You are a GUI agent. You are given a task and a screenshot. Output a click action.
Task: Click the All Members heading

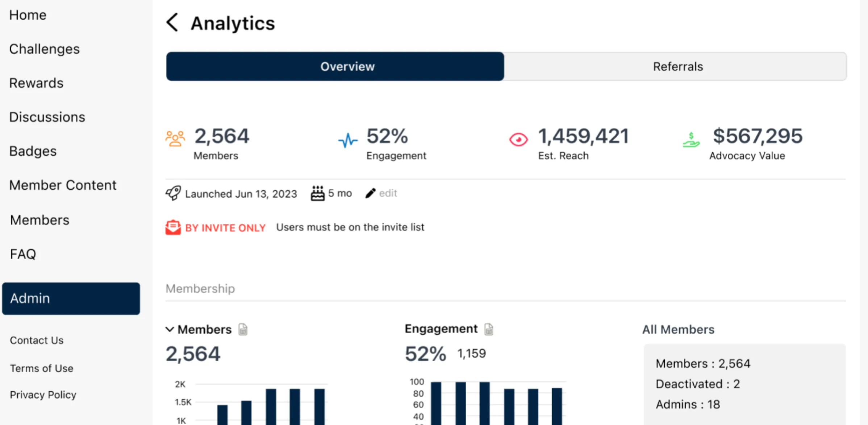(678, 329)
